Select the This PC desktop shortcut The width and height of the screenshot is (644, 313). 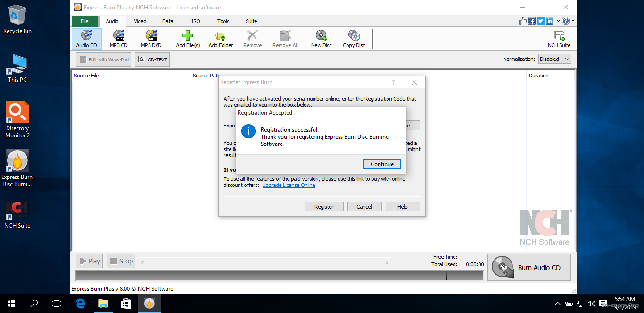17,68
